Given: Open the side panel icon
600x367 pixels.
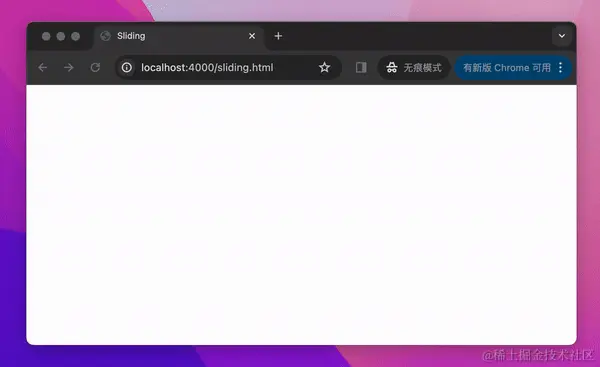Looking at the screenshot, I should click(361, 68).
